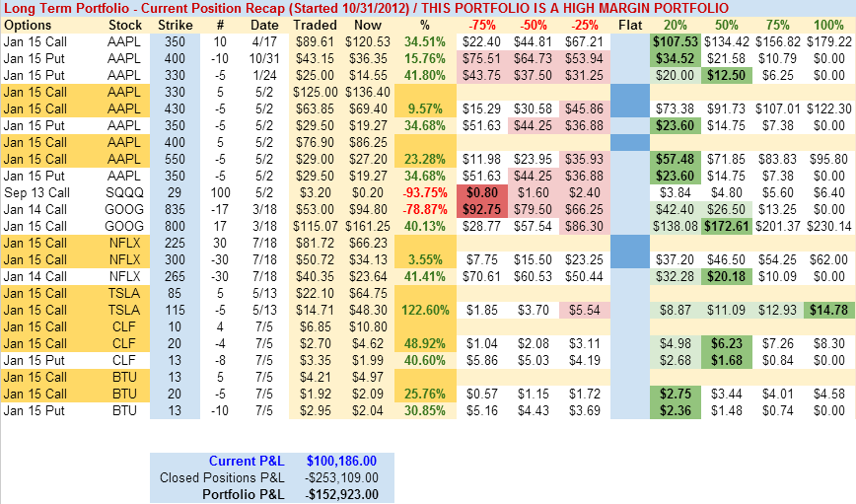
Task: Click the 122.60% TSLA percentage cell
Action: pyautogui.click(x=425, y=311)
